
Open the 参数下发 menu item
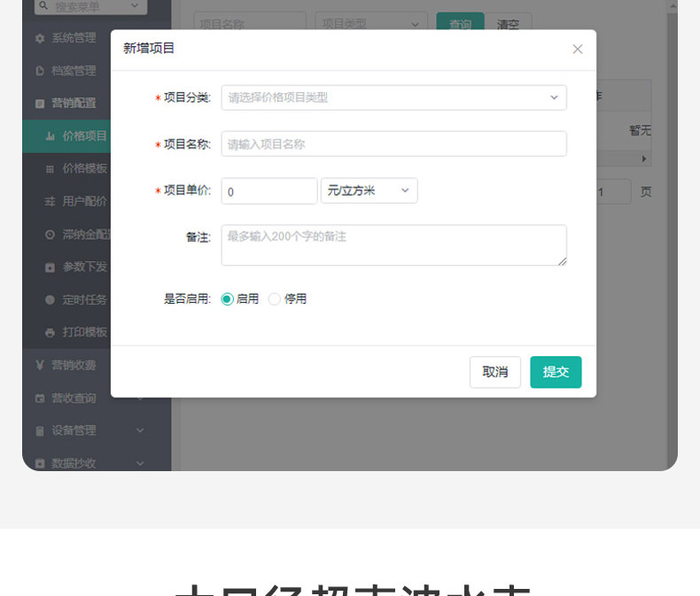point(84,267)
